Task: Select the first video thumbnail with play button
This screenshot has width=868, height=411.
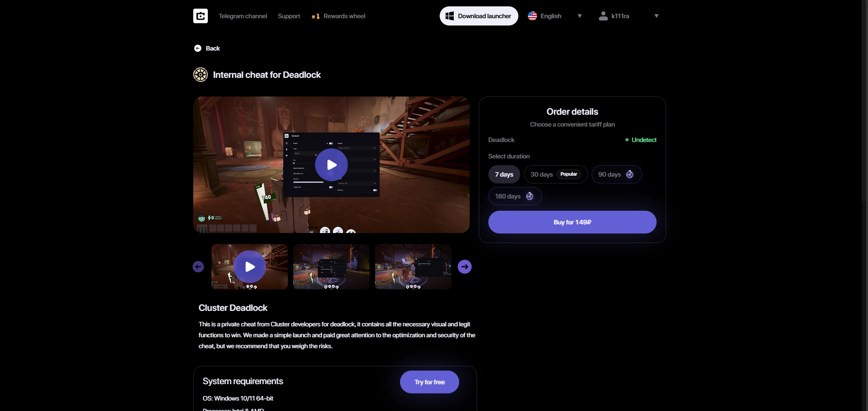Action: (250, 267)
